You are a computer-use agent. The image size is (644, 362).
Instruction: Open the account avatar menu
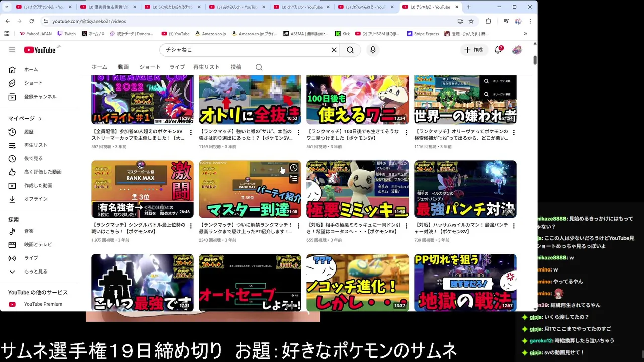[517, 50]
